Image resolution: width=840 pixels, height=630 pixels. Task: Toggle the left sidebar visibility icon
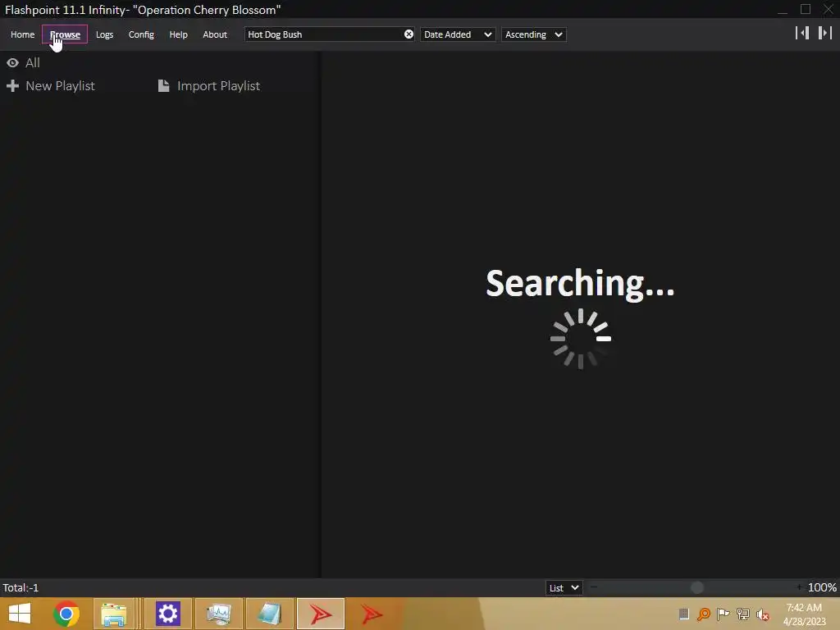802,33
